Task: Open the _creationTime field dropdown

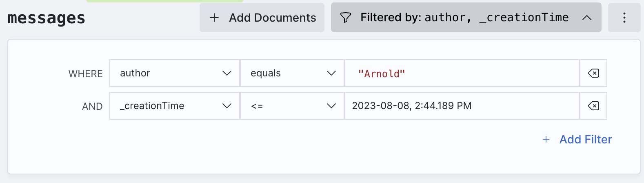Action: [x=175, y=106]
